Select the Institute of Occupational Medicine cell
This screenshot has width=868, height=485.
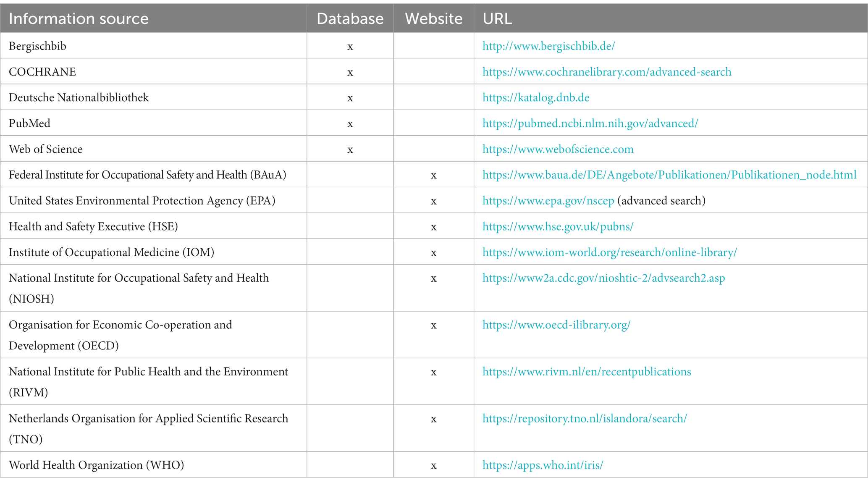tap(153, 252)
